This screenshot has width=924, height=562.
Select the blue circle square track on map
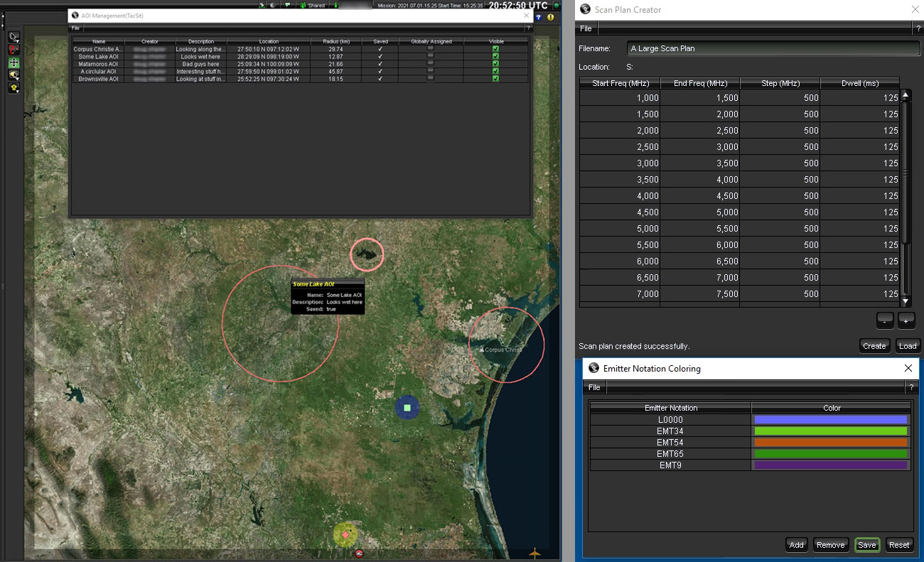[x=407, y=408]
